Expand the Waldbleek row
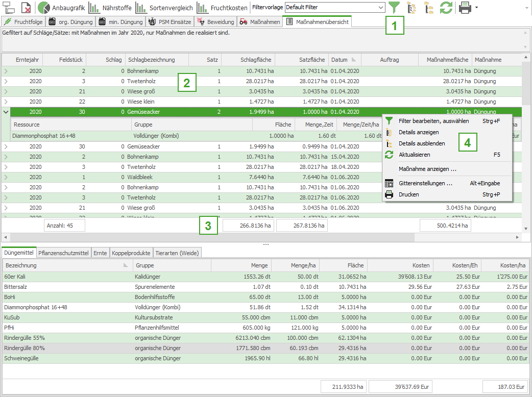532x397 pixels. click(x=6, y=177)
